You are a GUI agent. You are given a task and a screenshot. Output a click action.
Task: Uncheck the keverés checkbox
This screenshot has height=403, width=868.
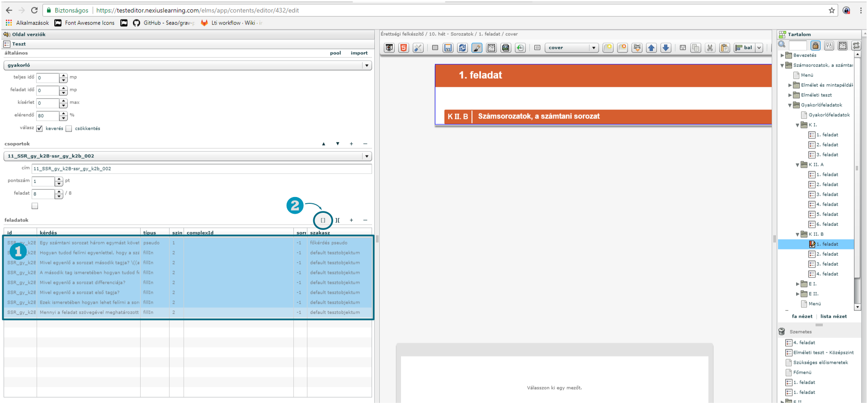40,129
